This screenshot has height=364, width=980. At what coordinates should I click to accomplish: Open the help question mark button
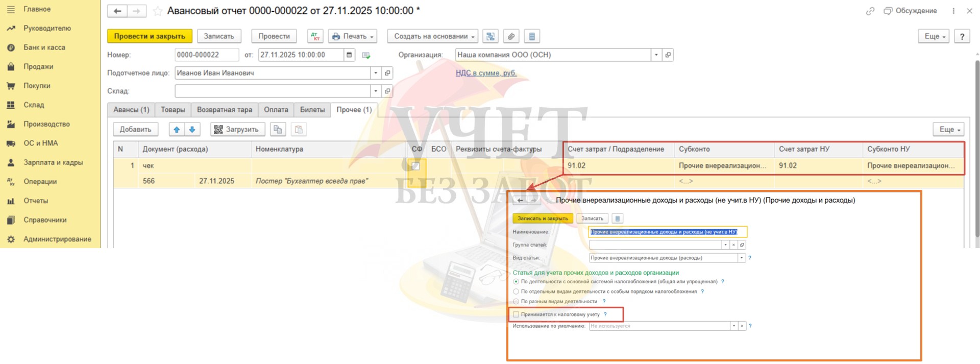[x=962, y=36]
